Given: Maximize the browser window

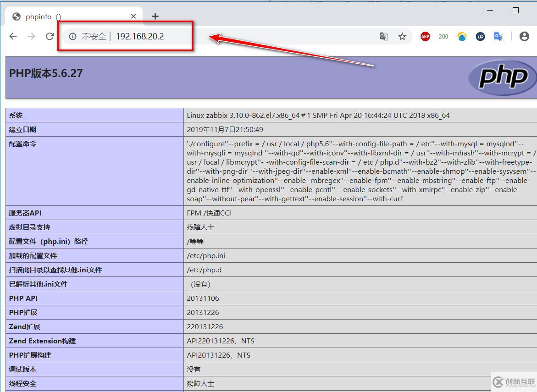Looking at the screenshot, I should tap(515, 10).
